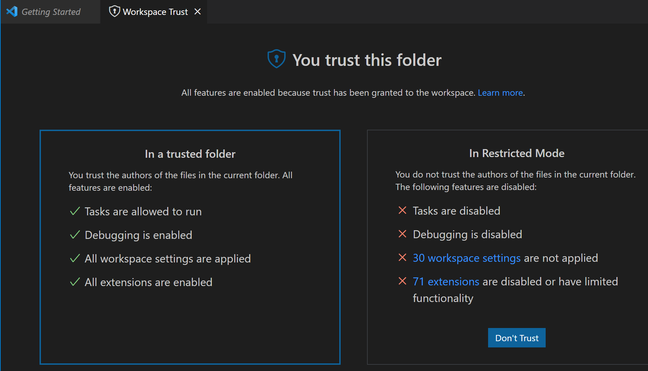
Task: Open the Learn more link
Action: pos(500,93)
